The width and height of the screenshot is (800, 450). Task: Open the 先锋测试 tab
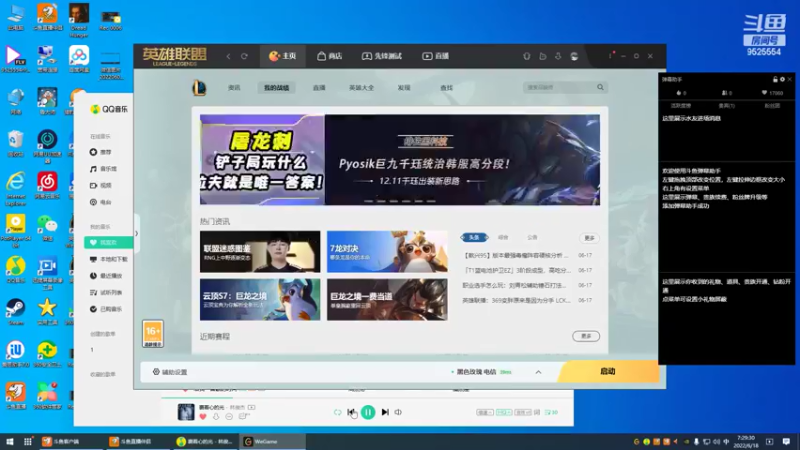(382, 56)
